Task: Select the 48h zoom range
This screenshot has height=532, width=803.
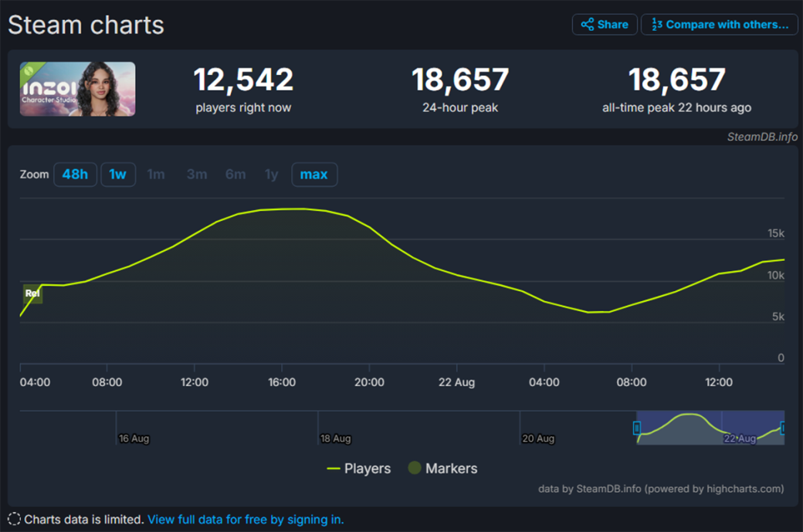Action: tap(76, 175)
